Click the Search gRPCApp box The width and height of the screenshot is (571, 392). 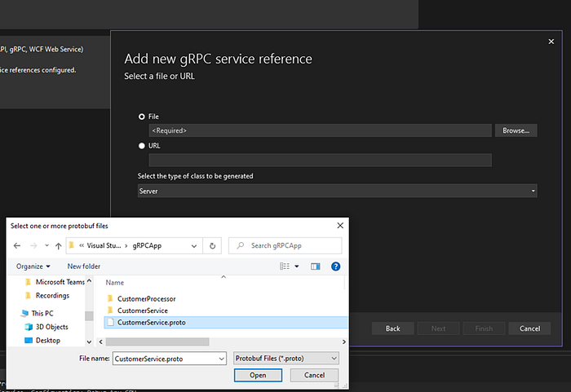coord(285,245)
